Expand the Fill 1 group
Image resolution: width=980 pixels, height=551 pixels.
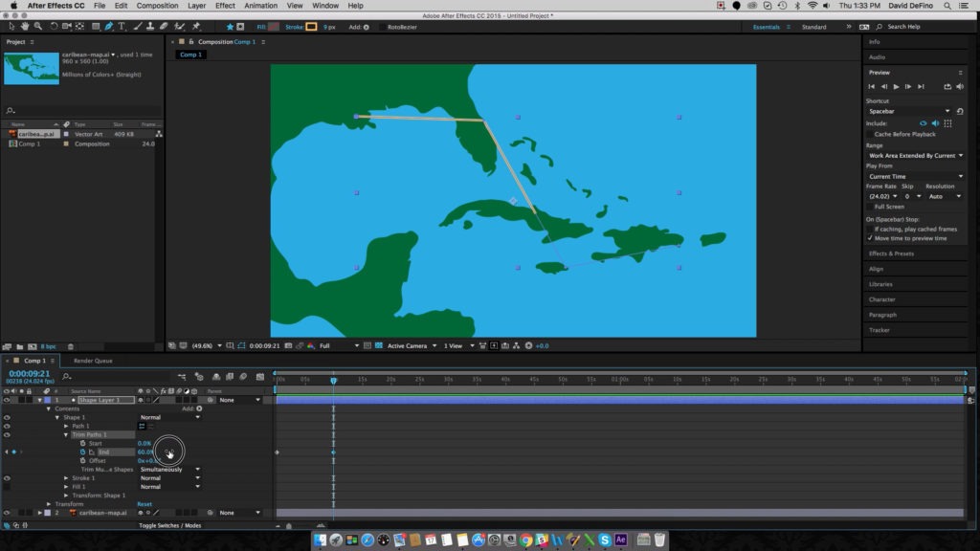(x=66, y=487)
